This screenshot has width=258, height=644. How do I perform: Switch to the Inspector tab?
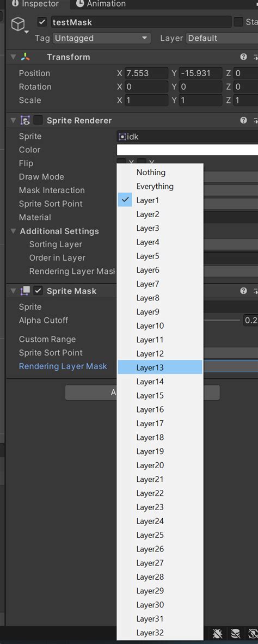[x=35, y=4]
